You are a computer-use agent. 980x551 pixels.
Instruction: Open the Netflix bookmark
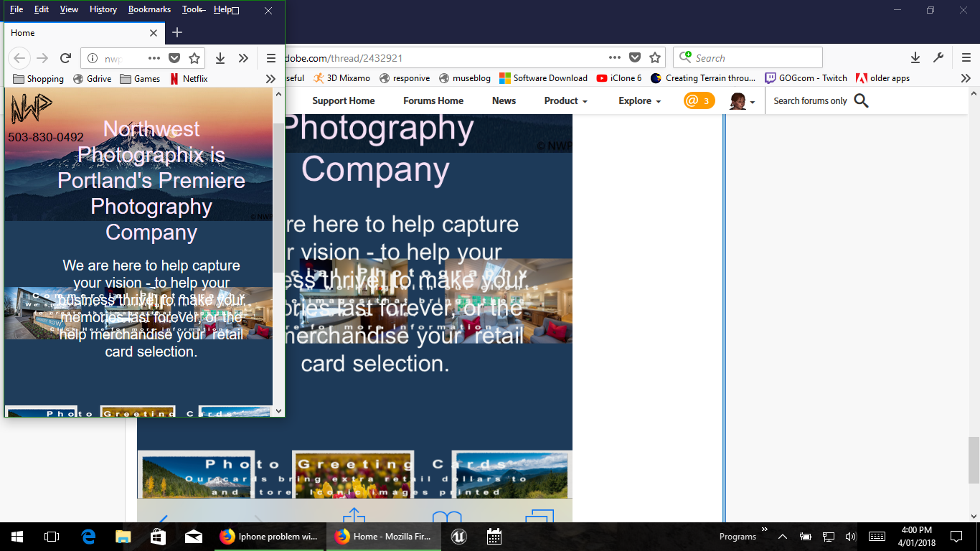tap(189, 79)
